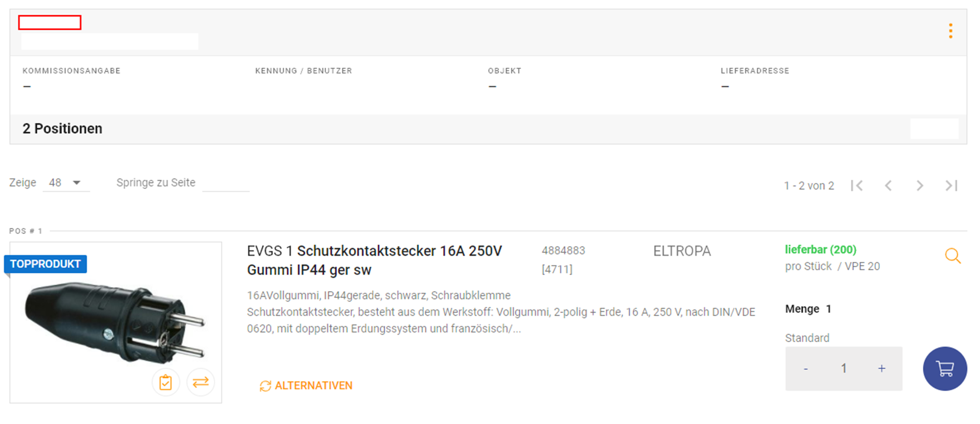Jump to the first page of positions
980x424 pixels.
[x=857, y=185]
